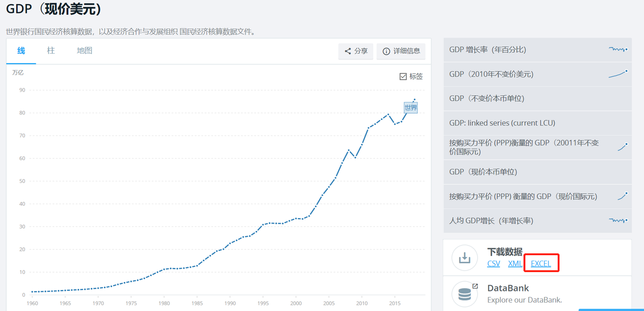Click the download data icon

click(x=465, y=258)
